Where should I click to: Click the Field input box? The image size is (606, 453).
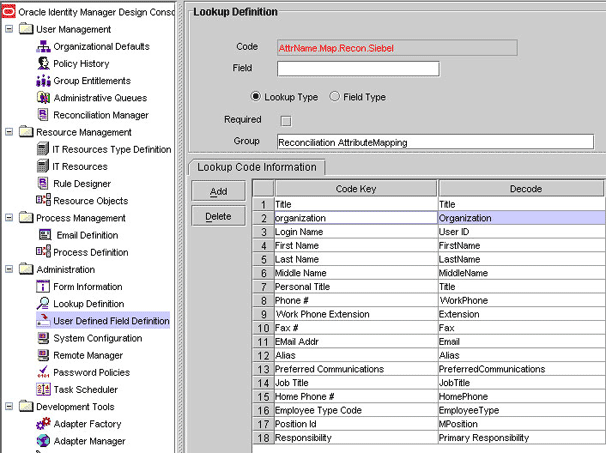358,69
